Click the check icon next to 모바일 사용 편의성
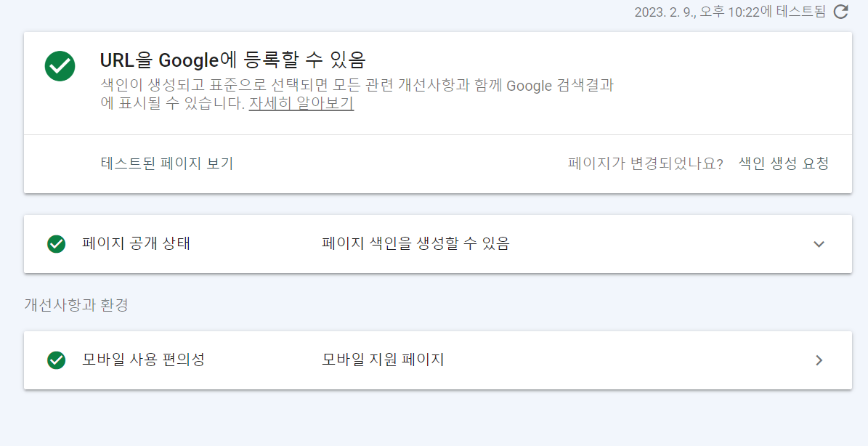The image size is (868, 446). tap(56, 360)
